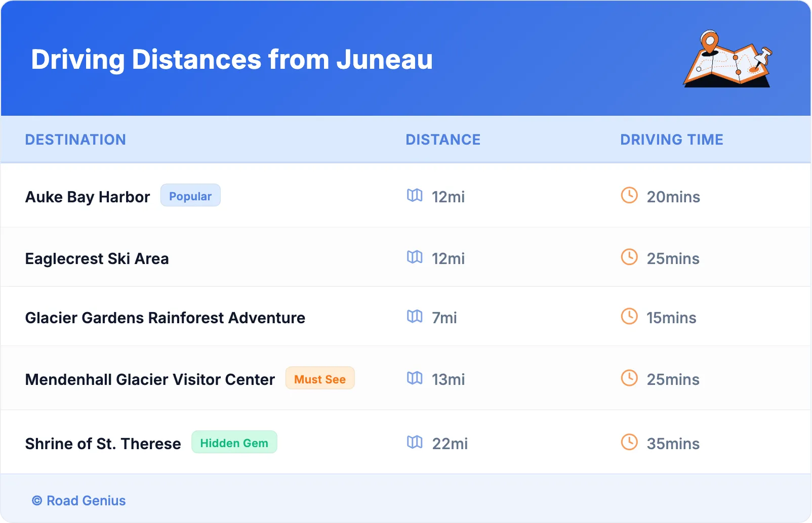Click the Hidden Gem badge
Screen dimensions: 812x523
tap(234, 442)
